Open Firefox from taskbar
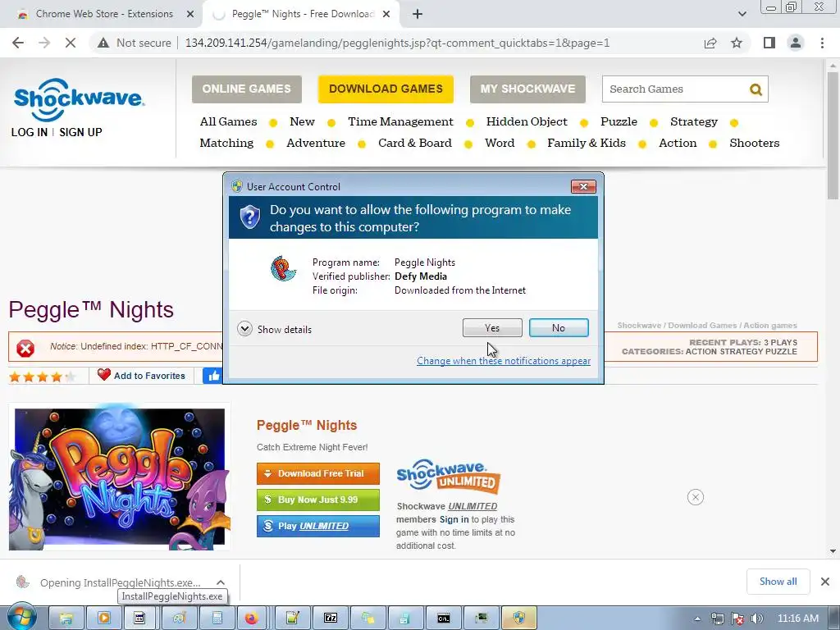 (251, 619)
